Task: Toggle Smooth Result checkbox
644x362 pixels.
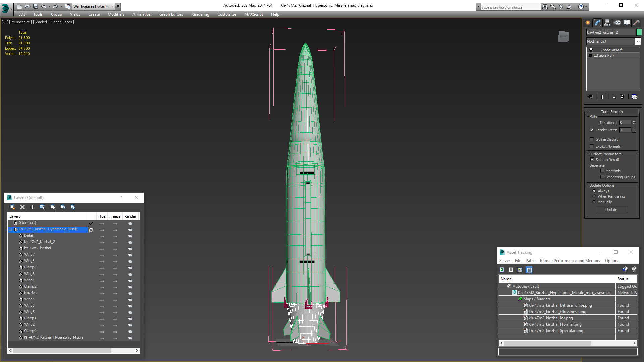Action: [592, 160]
